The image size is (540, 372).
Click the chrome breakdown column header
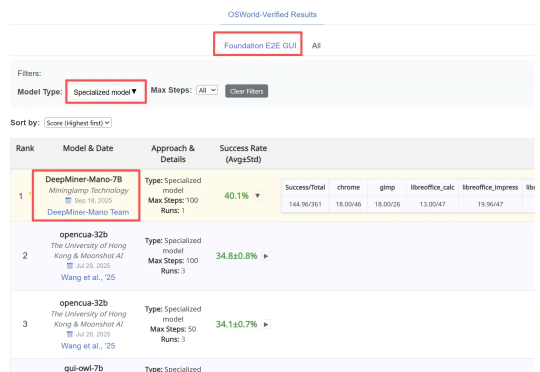click(348, 187)
